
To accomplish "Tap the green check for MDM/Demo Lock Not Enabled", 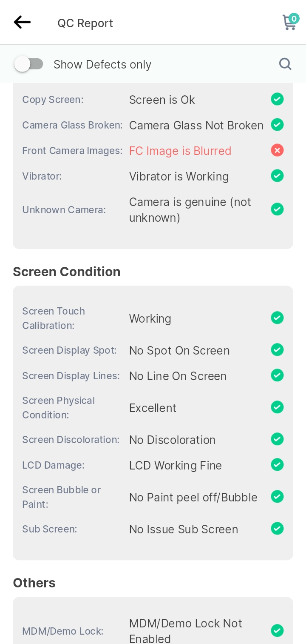I will [x=277, y=630].
